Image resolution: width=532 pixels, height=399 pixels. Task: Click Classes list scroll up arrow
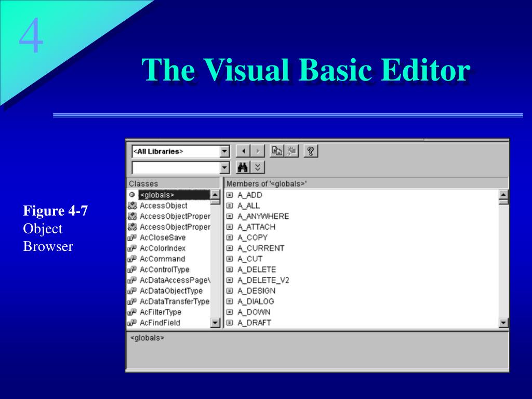[x=216, y=195]
